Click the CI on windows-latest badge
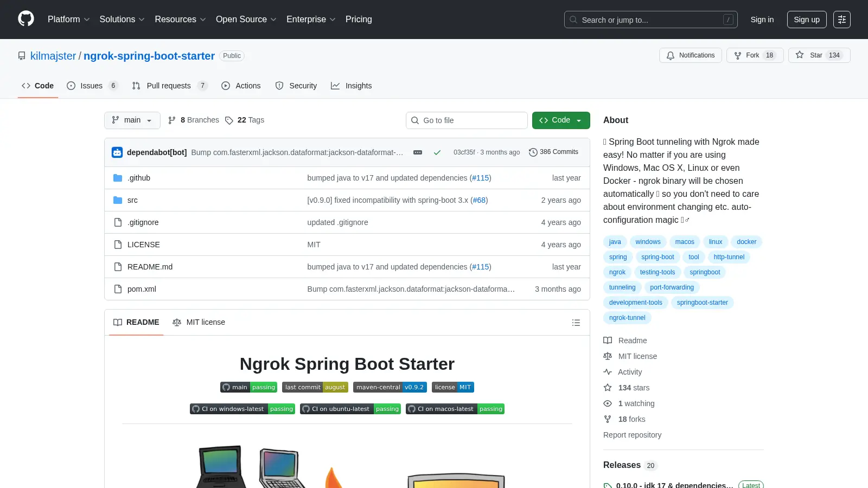 (242, 409)
